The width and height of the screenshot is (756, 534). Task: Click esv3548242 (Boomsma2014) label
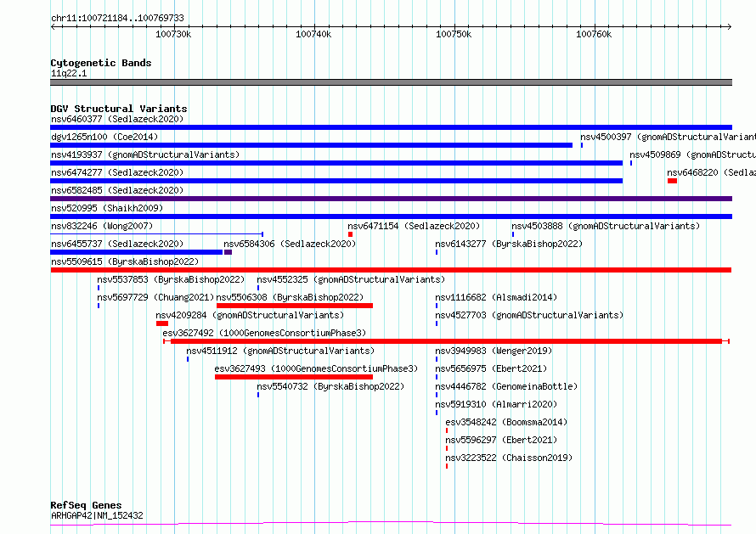pos(506,422)
